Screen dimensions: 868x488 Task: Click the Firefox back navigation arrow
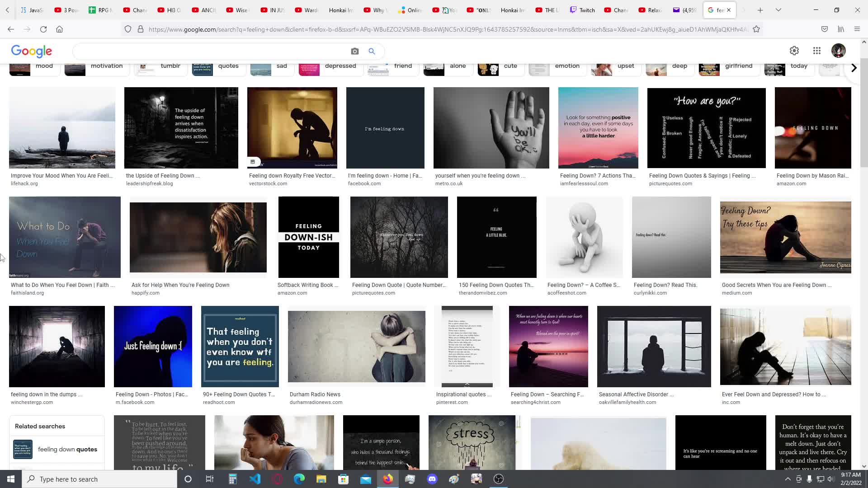coord(11,29)
